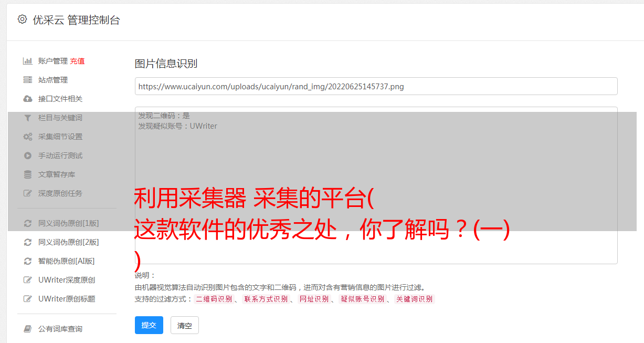This screenshot has height=343, width=644.
Task: Click the image URL input field
Action: point(376,86)
